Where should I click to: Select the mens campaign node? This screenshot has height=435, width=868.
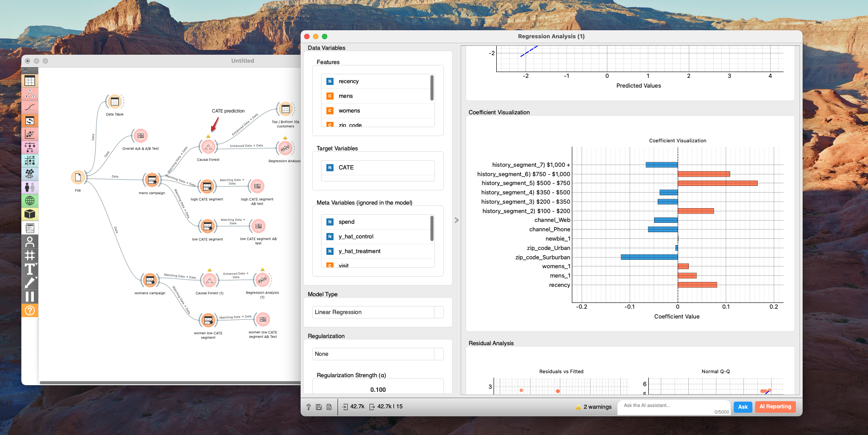pos(152,180)
